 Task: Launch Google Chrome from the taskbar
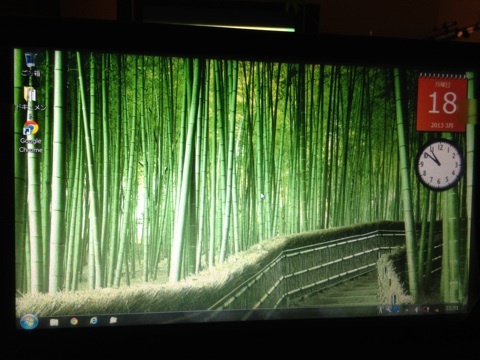tap(74, 321)
